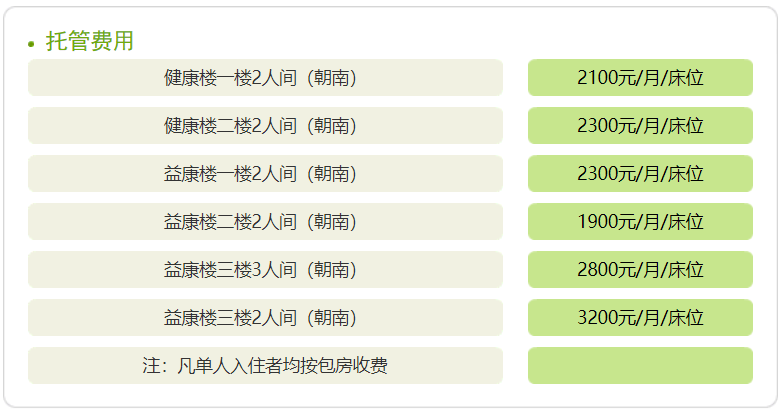
Task: Select the 益康楼一楼2人间（朝南） row
Action: [265, 174]
